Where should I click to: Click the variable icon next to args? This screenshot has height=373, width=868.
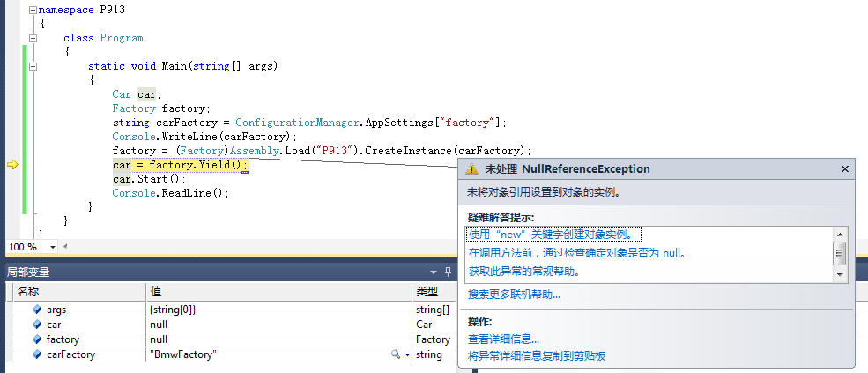(37, 310)
